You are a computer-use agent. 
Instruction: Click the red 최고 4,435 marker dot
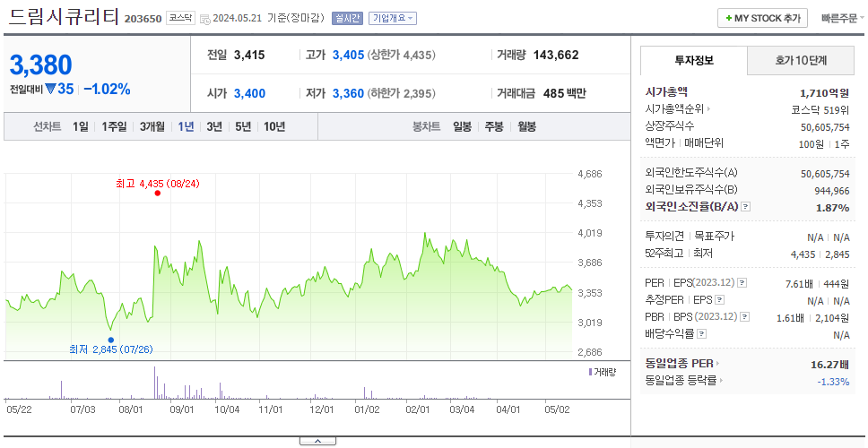click(158, 193)
